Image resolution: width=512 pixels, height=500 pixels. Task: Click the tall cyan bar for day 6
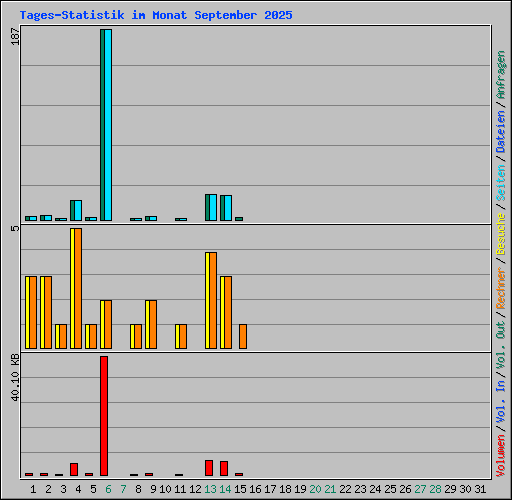pos(108,125)
